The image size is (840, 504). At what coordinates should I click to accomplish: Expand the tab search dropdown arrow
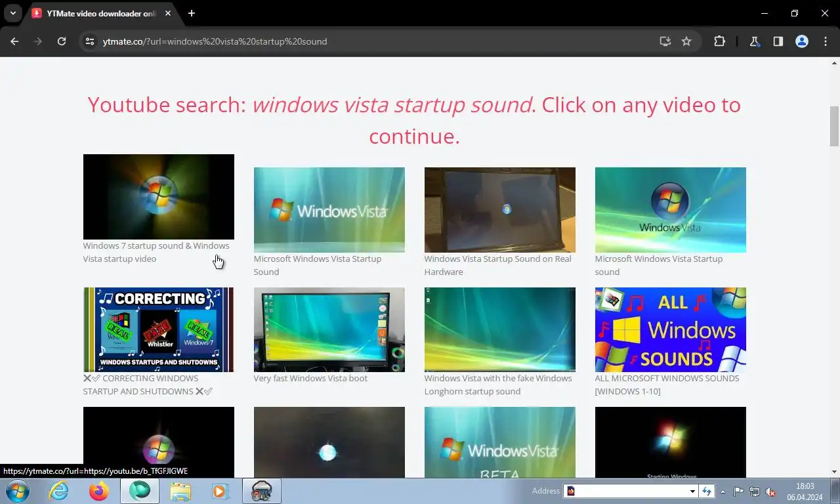(x=12, y=13)
